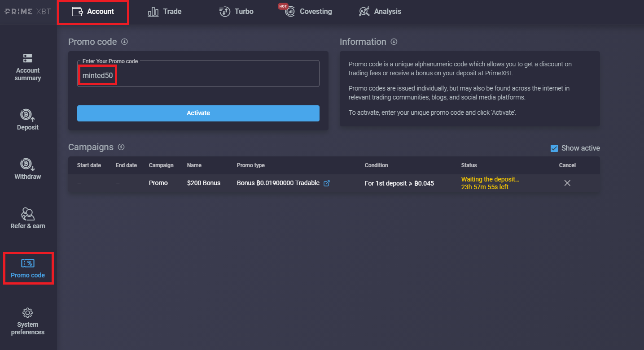The height and width of the screenshot is (350, 644).
Task: Click the Name column header
Action: (x=194, y=165)
